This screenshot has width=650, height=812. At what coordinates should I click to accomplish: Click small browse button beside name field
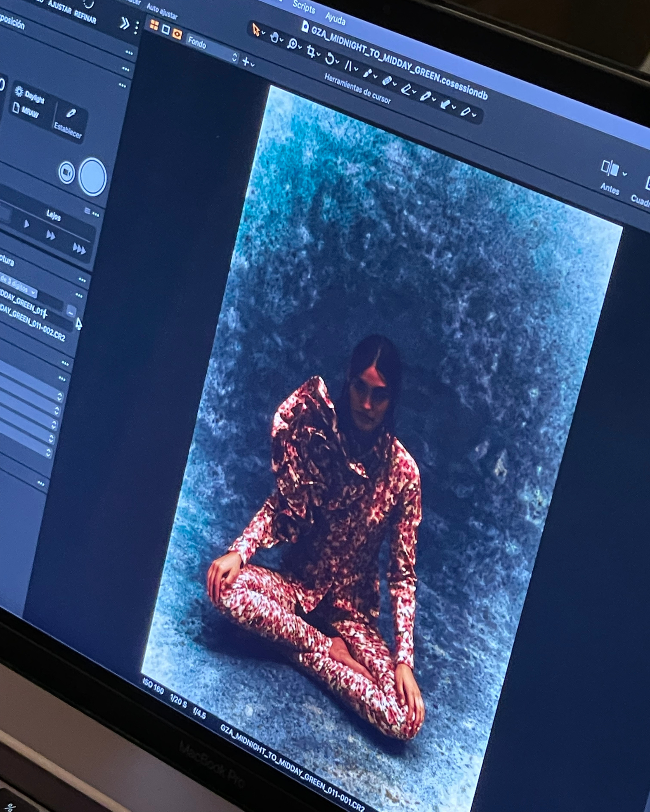pos(71,311)
